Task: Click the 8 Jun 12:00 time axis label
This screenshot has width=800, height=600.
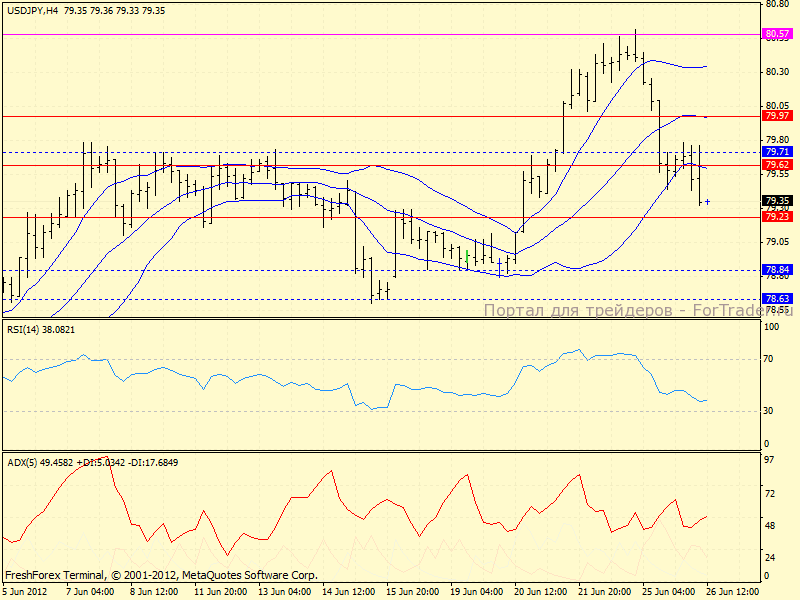Action: (154, 592)
